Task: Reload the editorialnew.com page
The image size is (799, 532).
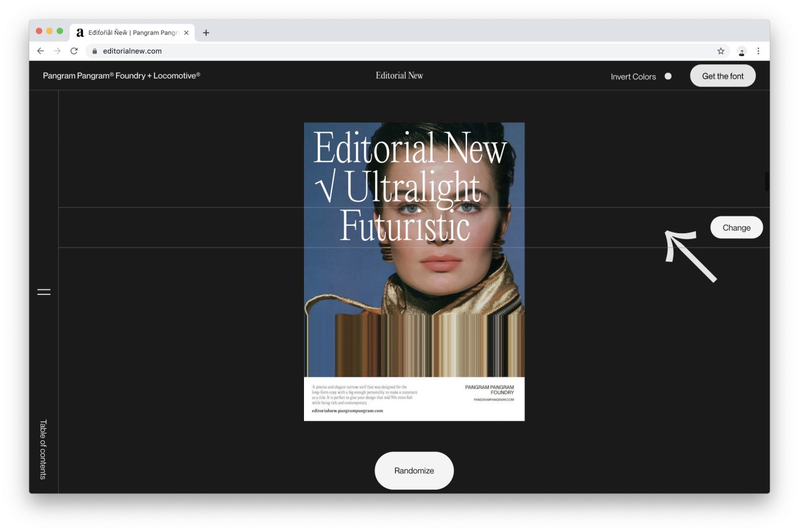Action: coord(74,51)
